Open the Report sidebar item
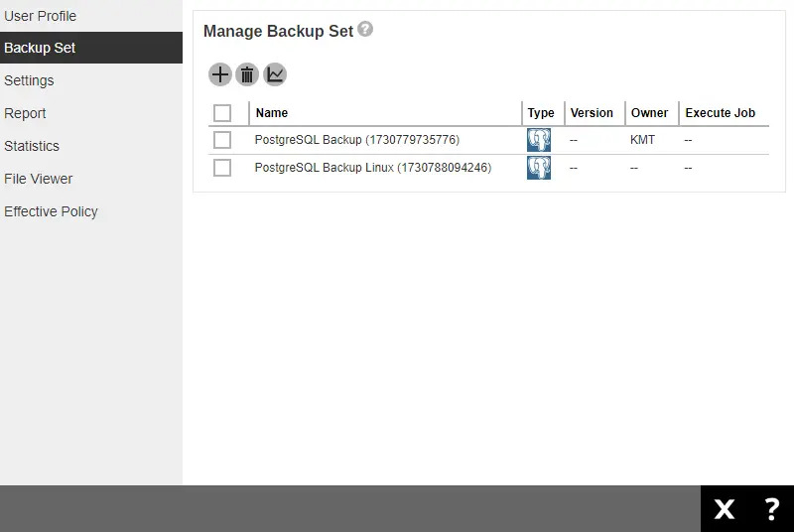 25,113
